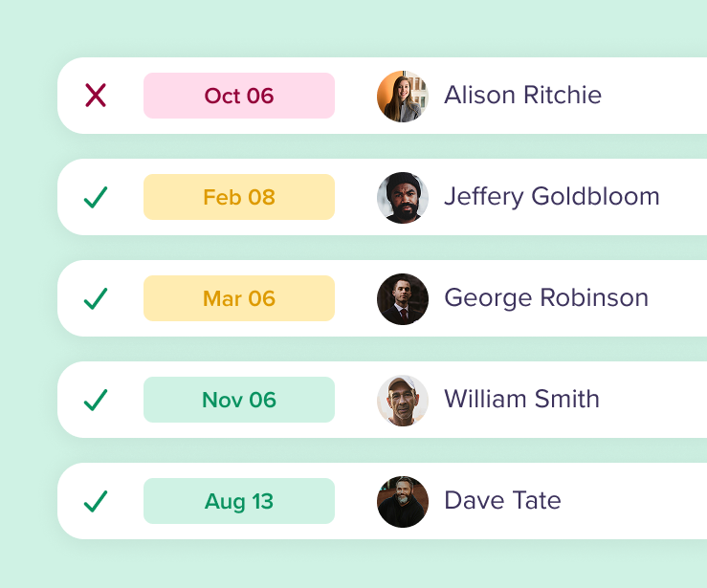Select the pink Oct 06 date badge
Image resolution: width=707 pixels, height=588 pixels.
[239, 96]
